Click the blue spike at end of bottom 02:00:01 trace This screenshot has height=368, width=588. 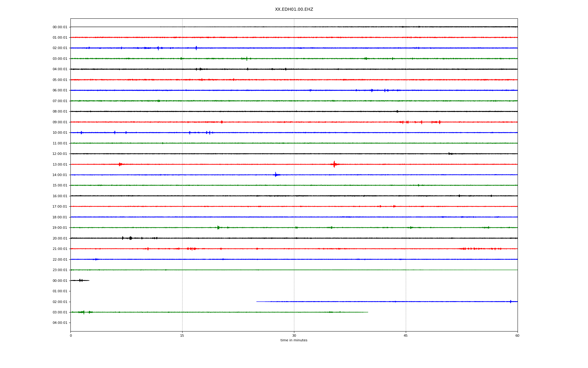511,301
